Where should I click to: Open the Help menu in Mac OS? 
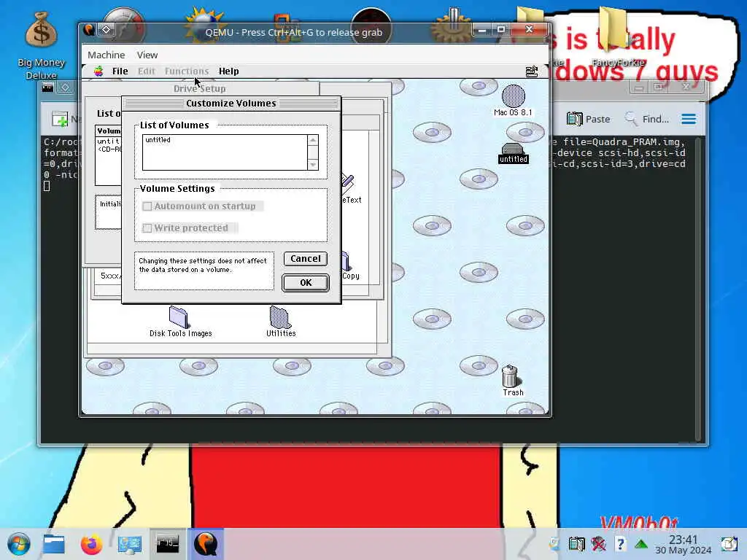click(x=228, y=71)
